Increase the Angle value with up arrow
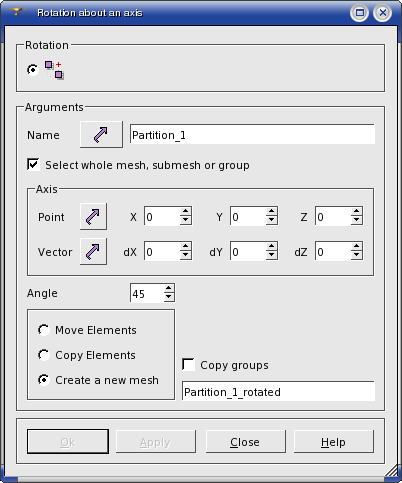The height and width of the screenshot is (483, 402). point(169,288)
